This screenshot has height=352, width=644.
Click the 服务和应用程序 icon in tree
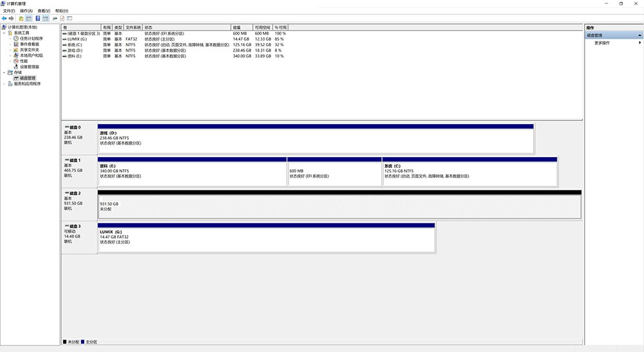click(10, 84)
